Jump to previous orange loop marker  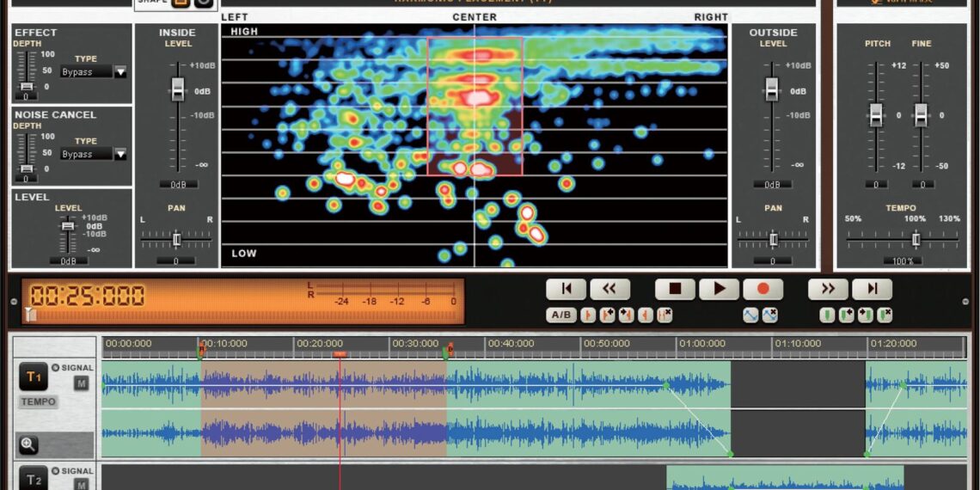tap(608, 315)
